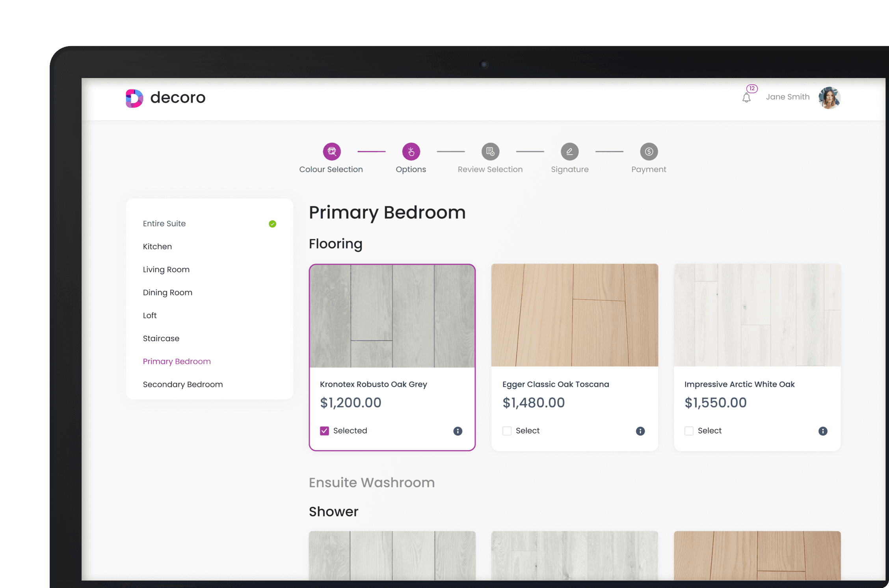The height and width of the screenshot is (588, 889).
Task: Uncheck Selected box for Kronotex Oak Grey
Action: coord(324,431)
